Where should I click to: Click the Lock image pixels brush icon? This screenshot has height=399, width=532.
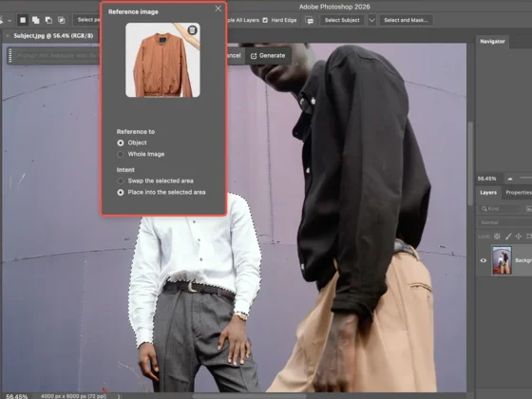point(508,237)
